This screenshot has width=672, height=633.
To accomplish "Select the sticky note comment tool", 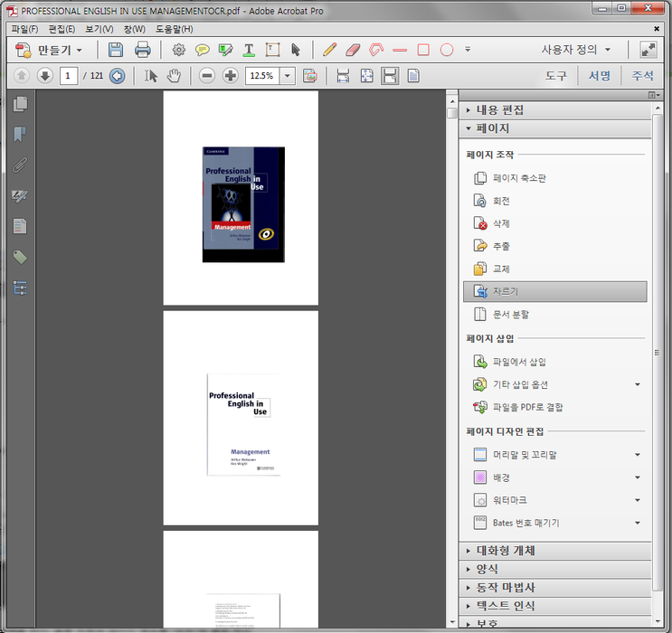I will pyautogui.click(x=202, y=50).
